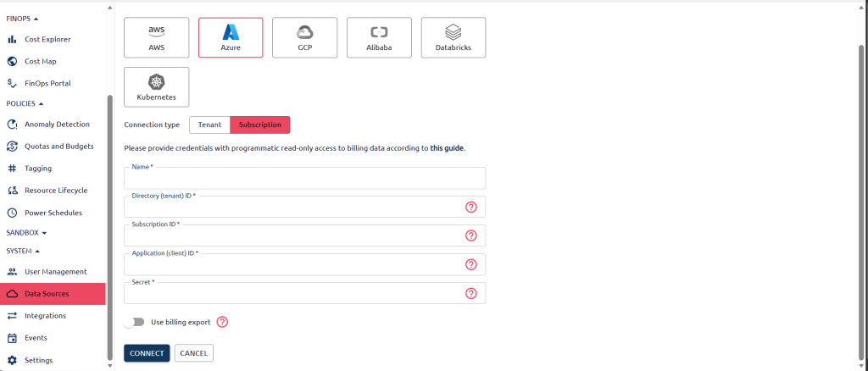868x371 pixels.
Task: Expand the SANDBOX menu section
Action: pos(26,233)
